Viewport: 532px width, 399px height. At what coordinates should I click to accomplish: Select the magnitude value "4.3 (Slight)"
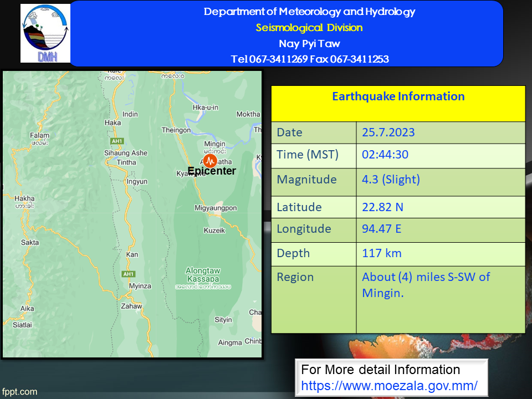pyautogui.click(x=391, y=180)
